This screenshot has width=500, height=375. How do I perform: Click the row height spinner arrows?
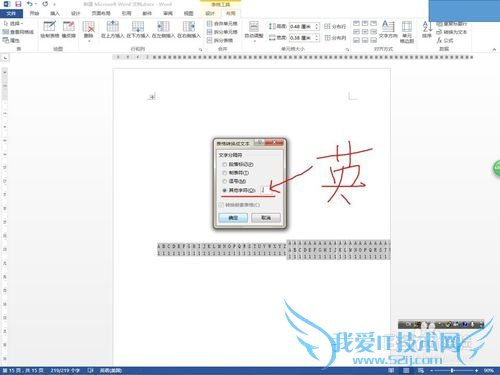pyautogui.click(x=317, y=26)
